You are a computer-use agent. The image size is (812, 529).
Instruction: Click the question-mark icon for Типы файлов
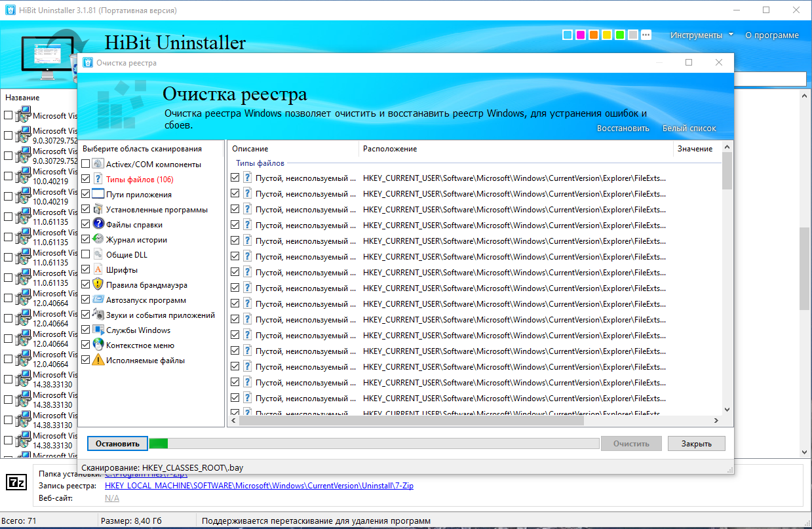[98, 179]
